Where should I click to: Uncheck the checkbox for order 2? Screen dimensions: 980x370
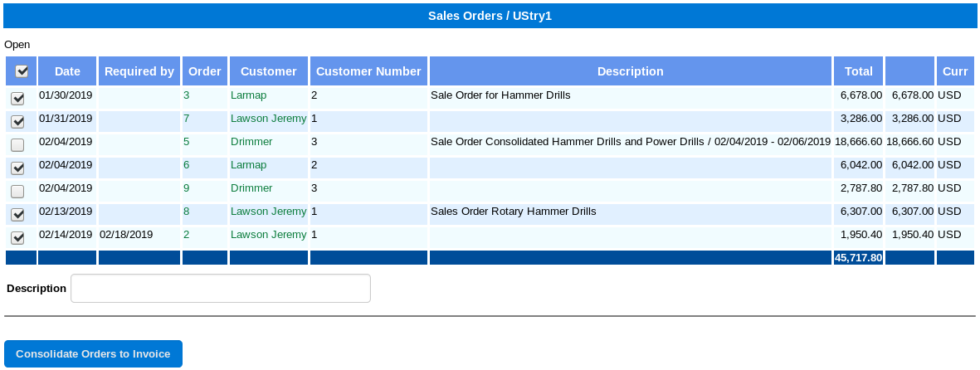[18, 237]
